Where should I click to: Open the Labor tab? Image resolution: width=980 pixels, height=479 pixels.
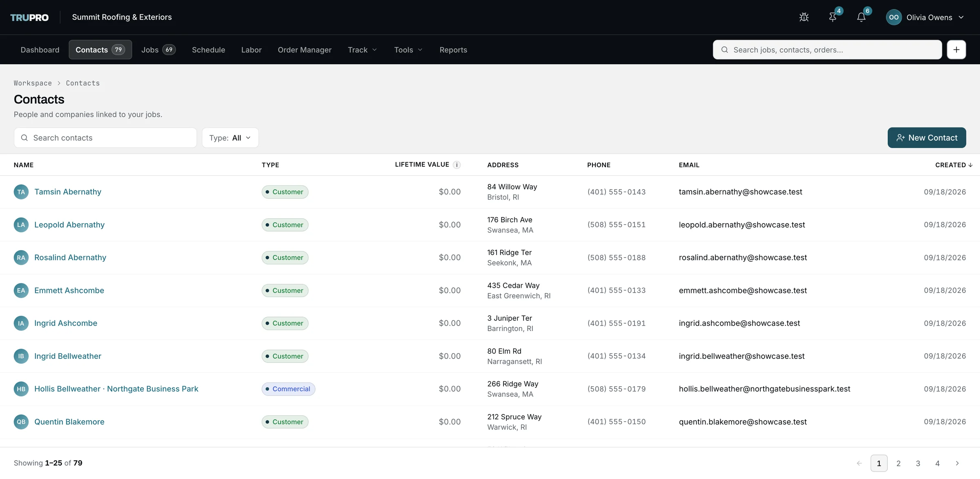point(251,49)
